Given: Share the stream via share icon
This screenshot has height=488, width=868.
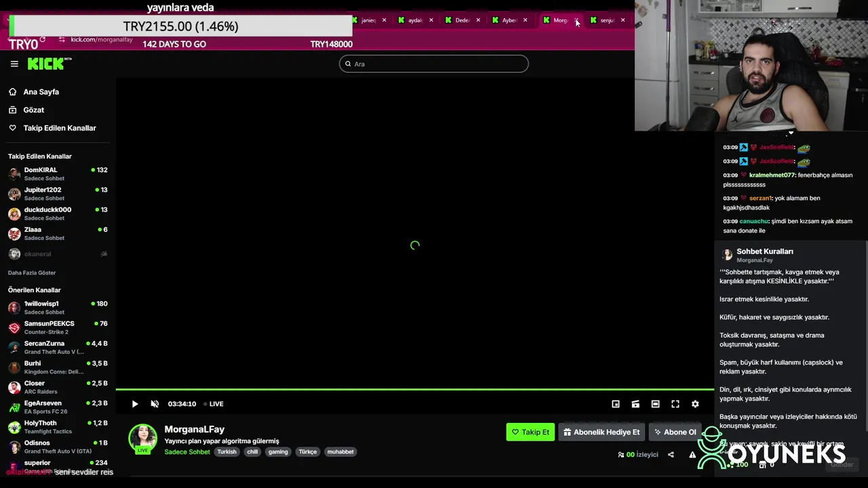Looking at the screenshot, I should [x=671, y=455].
